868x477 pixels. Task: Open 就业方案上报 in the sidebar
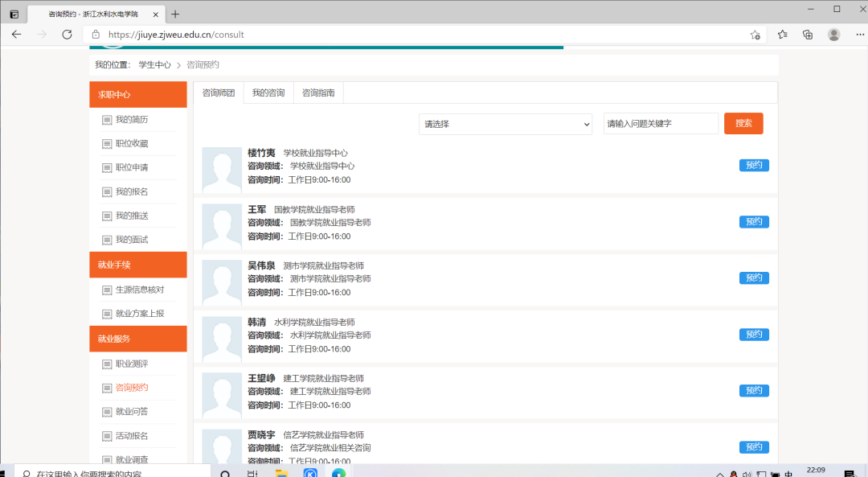coord(140,314)
